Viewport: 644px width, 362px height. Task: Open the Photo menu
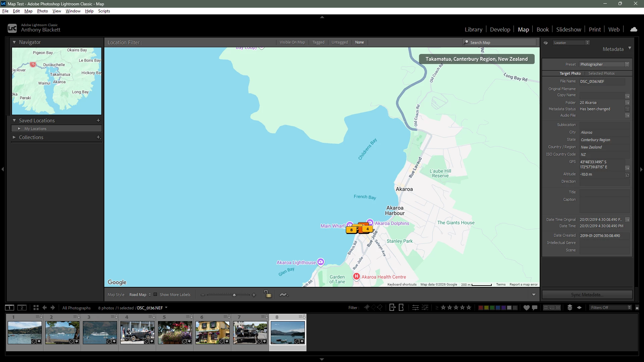(42, 11)
